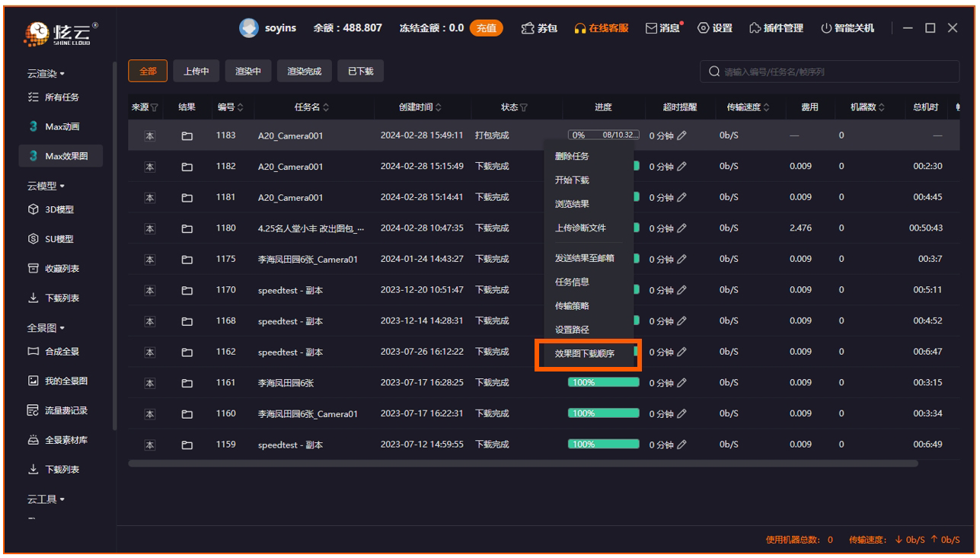Click the 在线客服 headset icon
The width and height of the screenshot is (980, 558).
(x=580, y=28)
